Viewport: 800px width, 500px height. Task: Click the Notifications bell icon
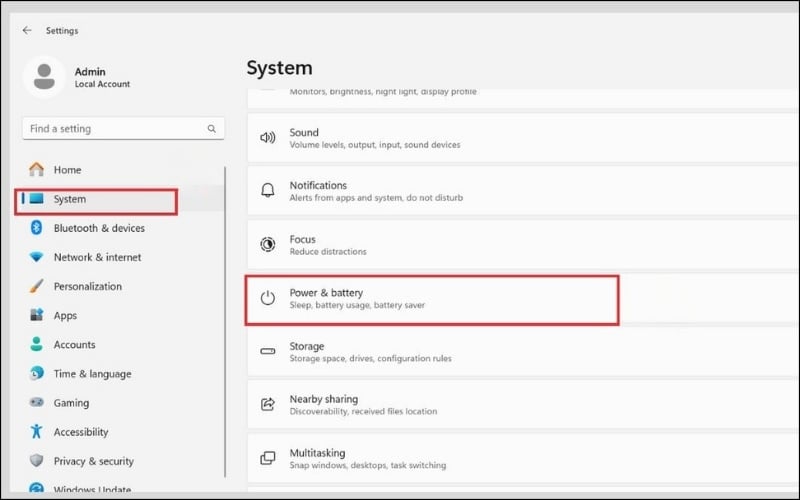coord(267,191)
